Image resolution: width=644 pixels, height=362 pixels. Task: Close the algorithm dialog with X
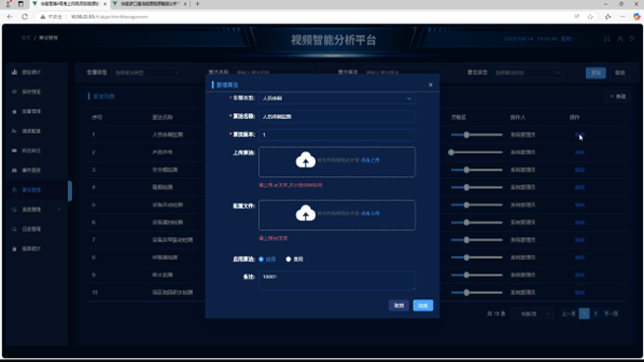pyautogui.click(x=430, y=85)
